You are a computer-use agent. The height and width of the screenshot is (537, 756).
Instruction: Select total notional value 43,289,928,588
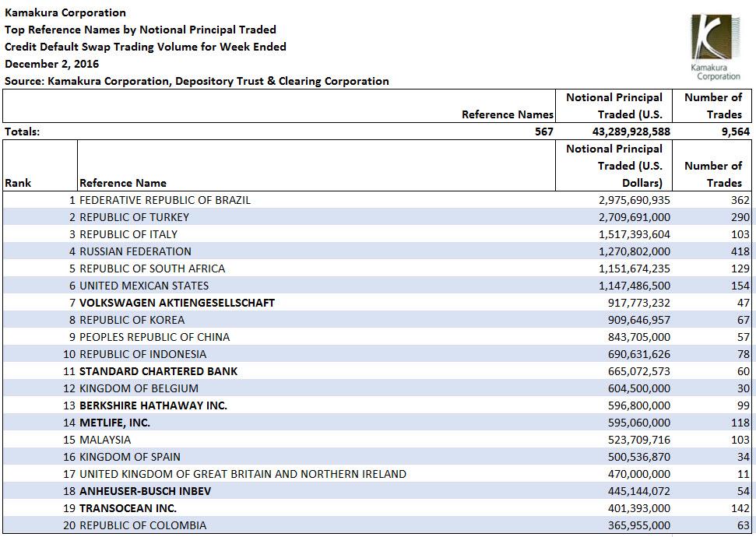point(631,132)
